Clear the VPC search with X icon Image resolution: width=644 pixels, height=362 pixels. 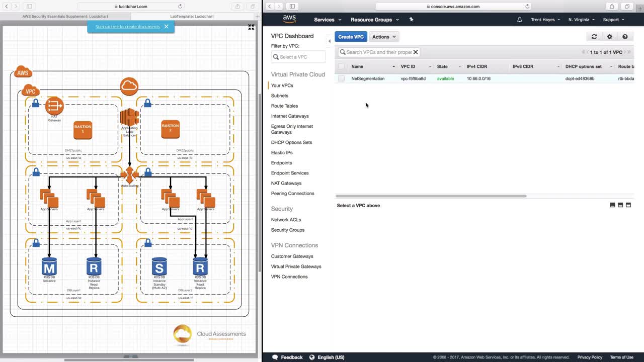[416, 52]
